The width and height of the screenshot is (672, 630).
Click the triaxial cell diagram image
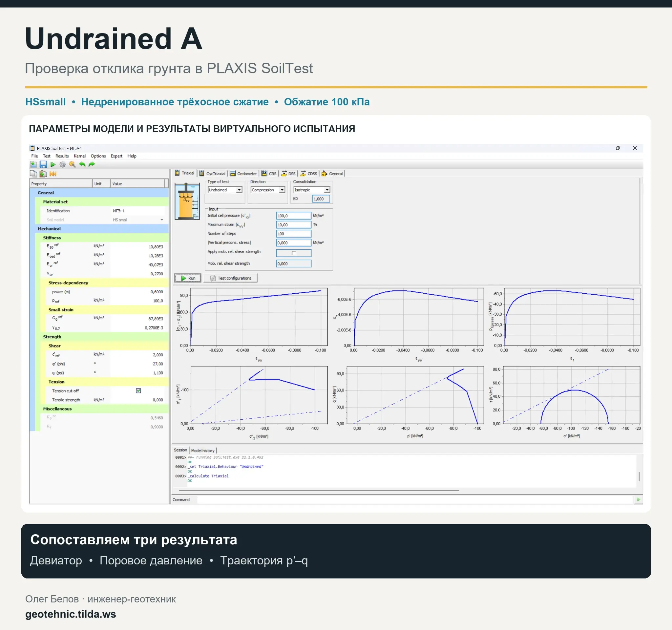coord(187,201)
